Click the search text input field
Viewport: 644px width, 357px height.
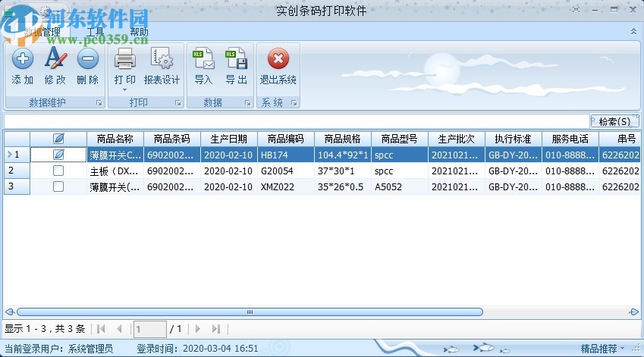297,121
